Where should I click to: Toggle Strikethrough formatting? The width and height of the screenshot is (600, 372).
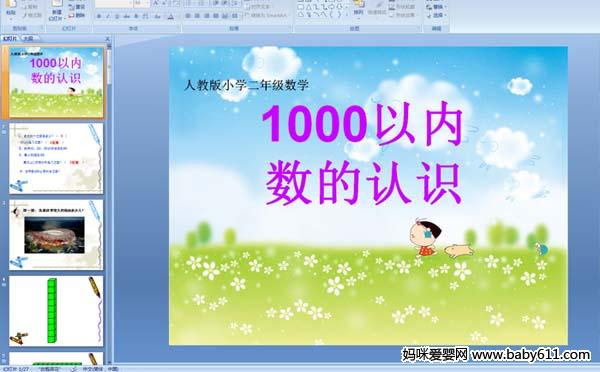(126, 16)
